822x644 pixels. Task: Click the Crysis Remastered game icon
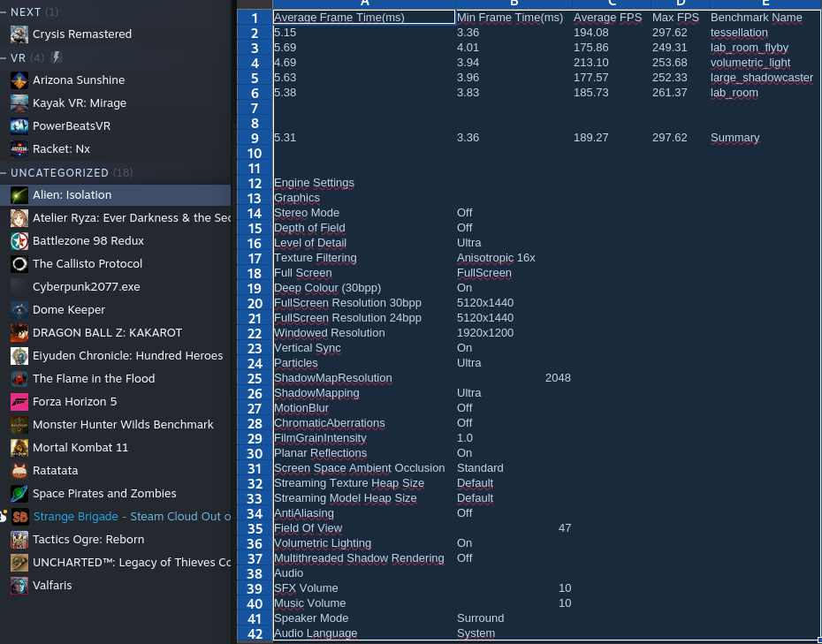(x=19, y=34)
